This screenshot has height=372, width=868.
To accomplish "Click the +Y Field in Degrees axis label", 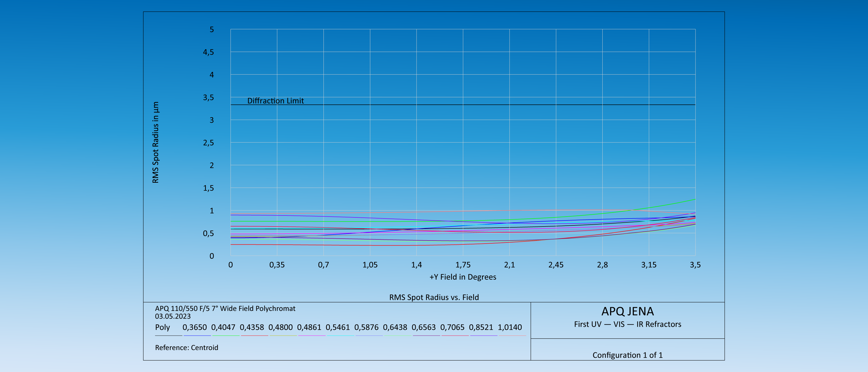I will click(x=463, y=277).
